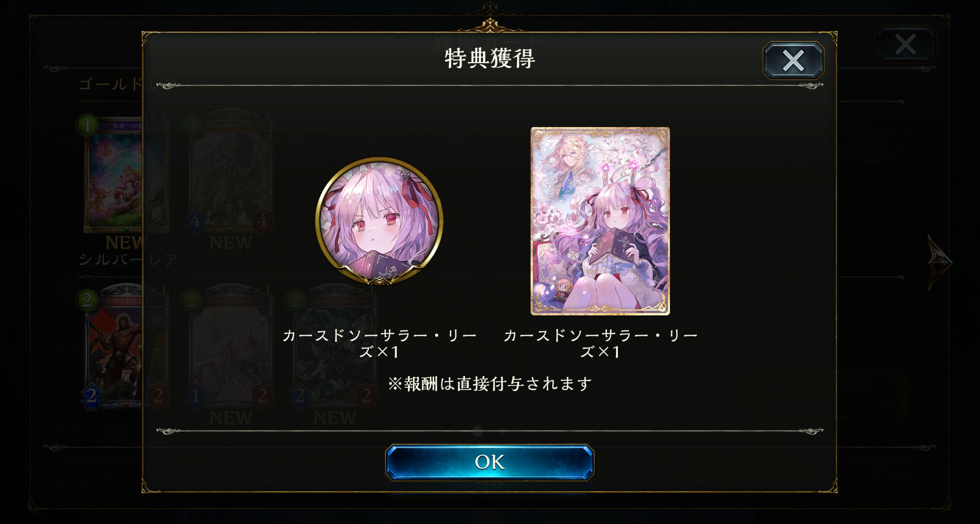The image size is (980, 524).
Task: Tap the green cost 2 gem on リザードハンター
Action: pyautogui.click(x=87, y=300)
